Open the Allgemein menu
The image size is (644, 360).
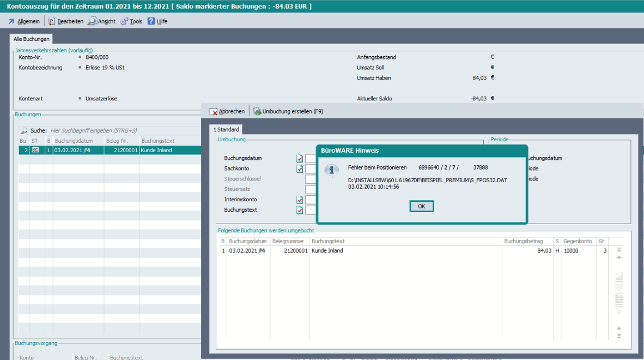[24, 21]
